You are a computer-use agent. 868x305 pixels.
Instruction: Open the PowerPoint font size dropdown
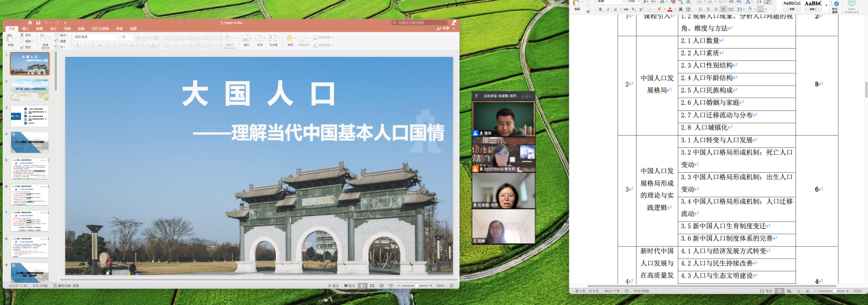pos(132,37)
